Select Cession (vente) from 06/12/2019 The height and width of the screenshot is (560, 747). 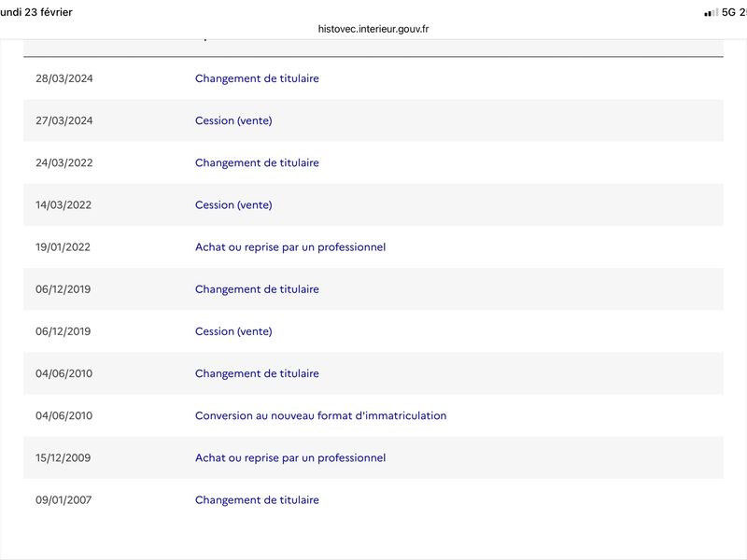(233, 331)
